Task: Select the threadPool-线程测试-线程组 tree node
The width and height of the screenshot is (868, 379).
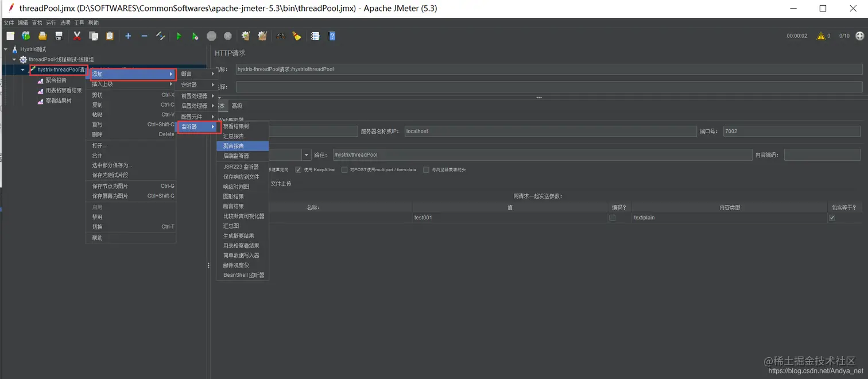Action: coord(61,60)
